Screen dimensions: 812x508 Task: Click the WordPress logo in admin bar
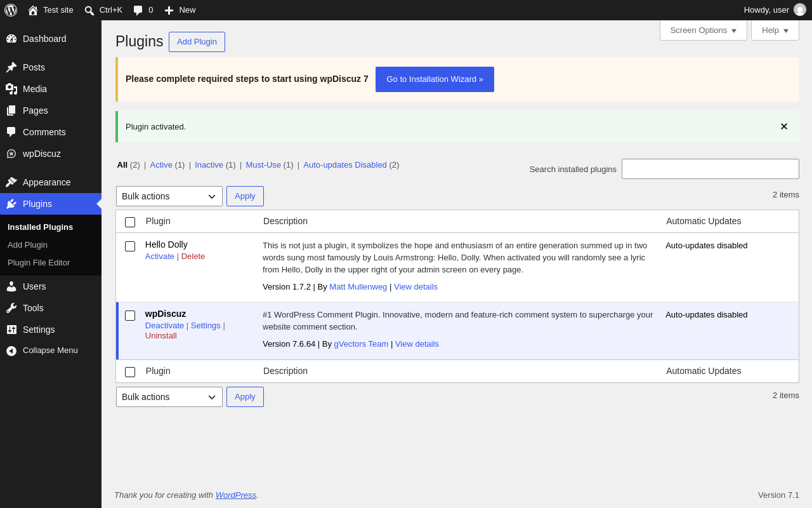pos(11,10)
